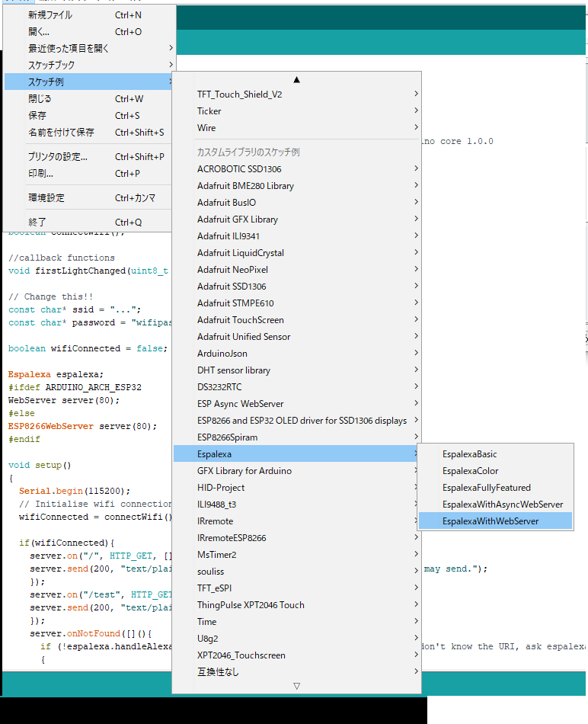588x724 pixels.
Task: Expand the Ticker examples submenu
Action: (x=297, y=111)
